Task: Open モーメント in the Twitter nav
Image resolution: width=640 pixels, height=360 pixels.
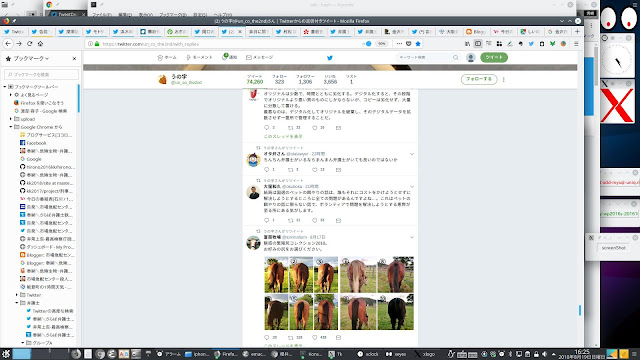Action: 199,58
